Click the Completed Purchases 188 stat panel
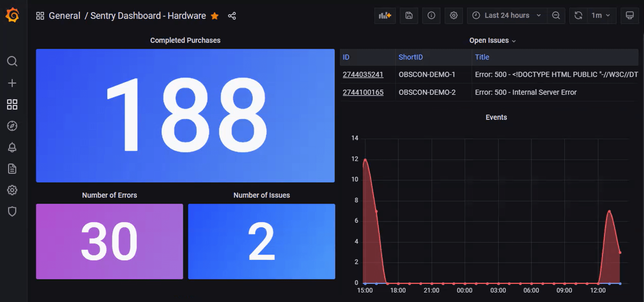644x302 pixels. 185,115
